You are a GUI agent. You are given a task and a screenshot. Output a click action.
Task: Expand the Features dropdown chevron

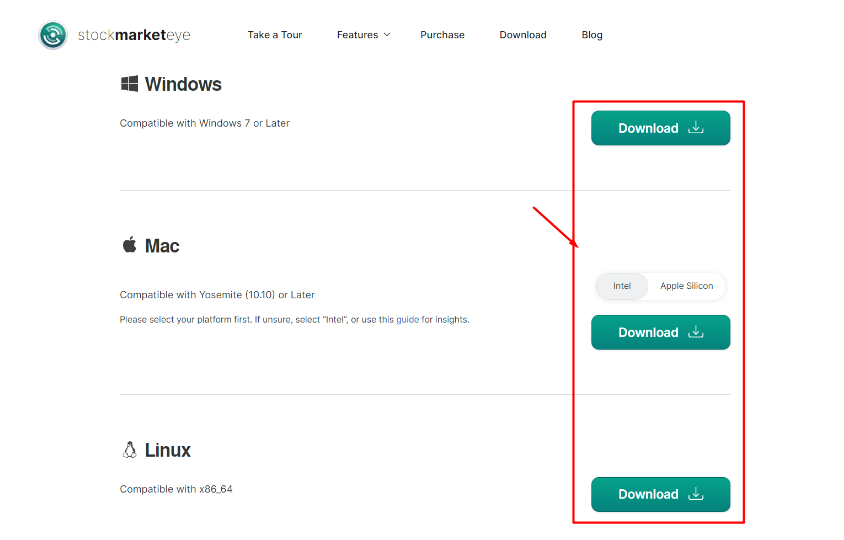[387, 35]
